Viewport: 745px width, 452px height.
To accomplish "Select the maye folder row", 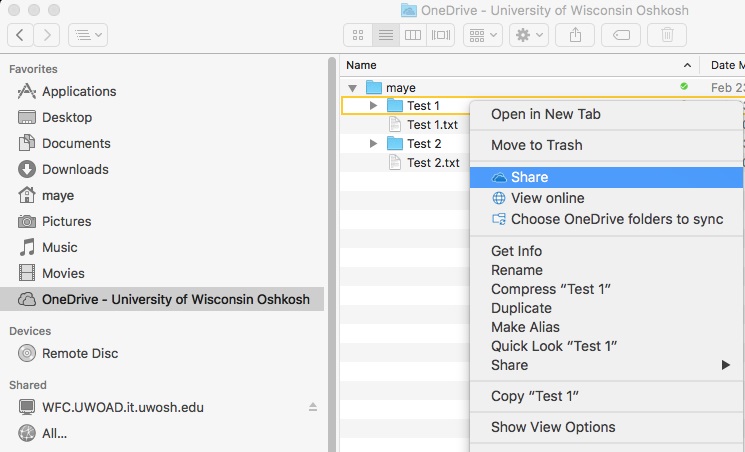I will 542,87.
